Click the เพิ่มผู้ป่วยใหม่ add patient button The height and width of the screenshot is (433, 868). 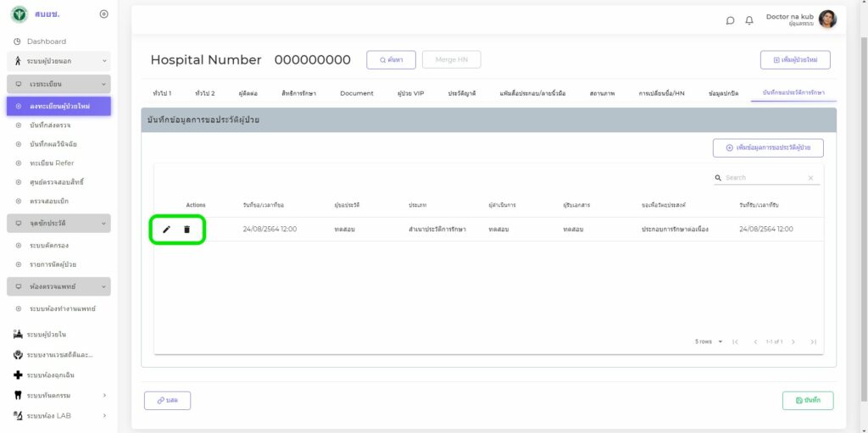coord(794,60)
